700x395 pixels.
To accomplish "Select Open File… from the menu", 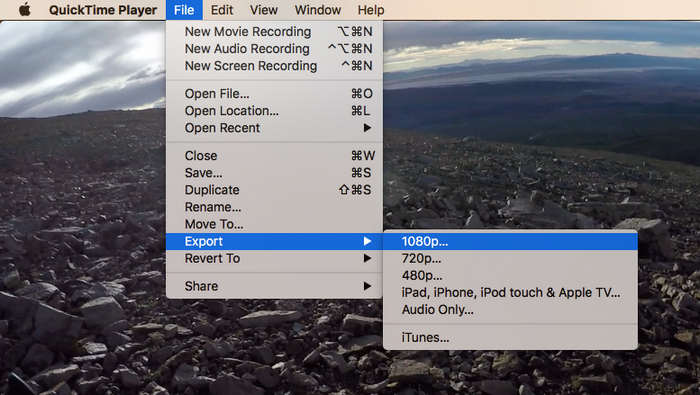I will click(274, 94).
